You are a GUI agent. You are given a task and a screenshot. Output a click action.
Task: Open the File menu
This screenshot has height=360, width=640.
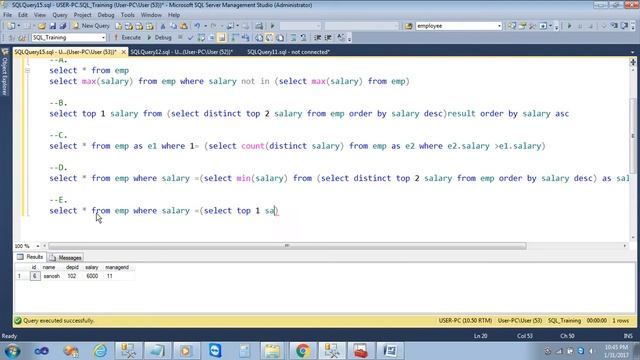point(7,15)
